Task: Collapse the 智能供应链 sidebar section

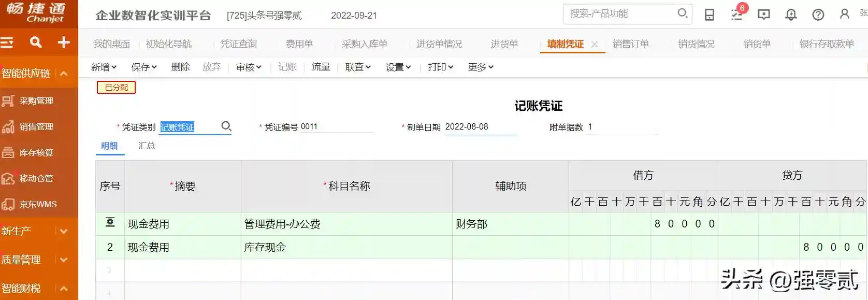Action: pos(64,74)
